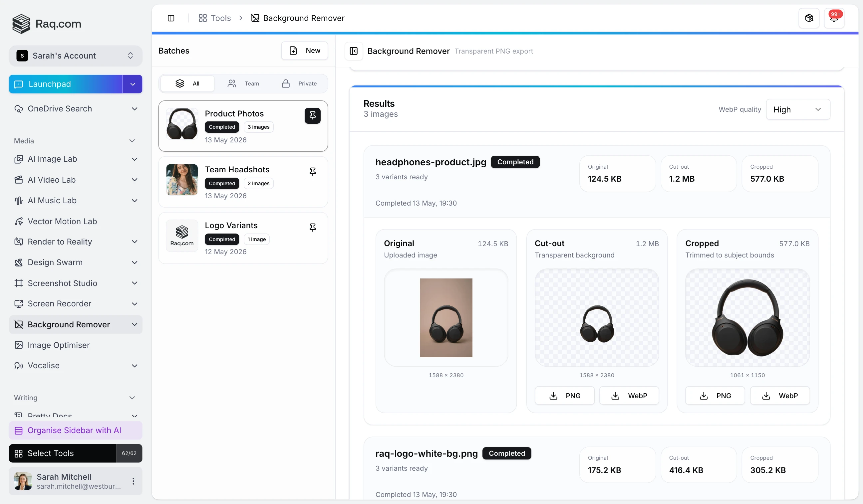Click the 62/62 tools counter

pyautogui.click(x=129, y=454)
